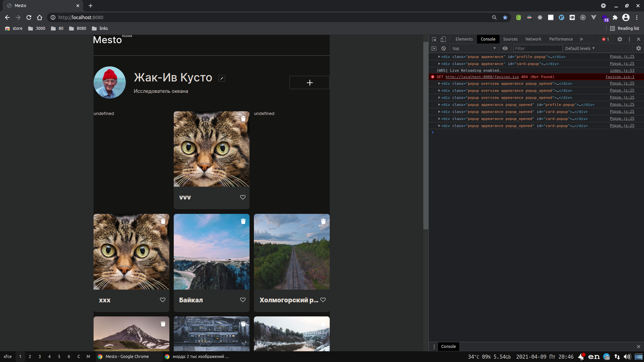Click the console Filter input field
The height and width of the screenshot is (362, 644).
pos(538,48)
